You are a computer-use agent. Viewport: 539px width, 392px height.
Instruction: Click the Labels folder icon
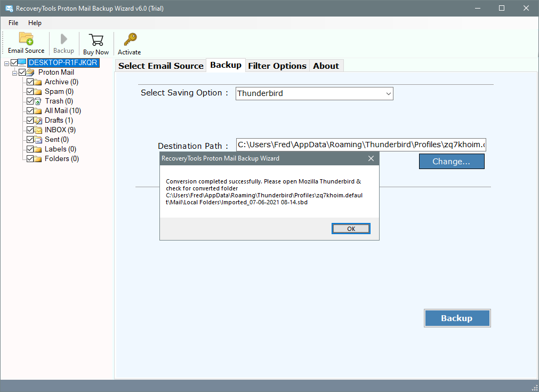point(38,149)
